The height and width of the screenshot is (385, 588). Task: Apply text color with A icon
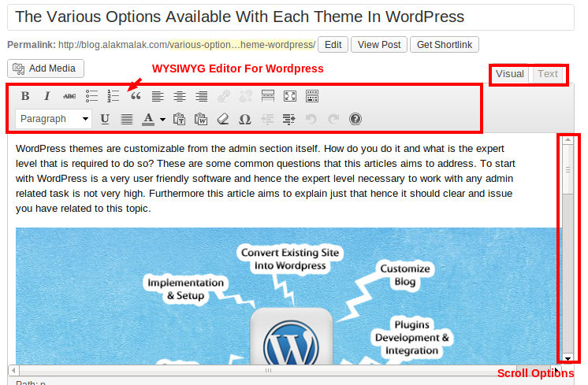coord(148,119)
